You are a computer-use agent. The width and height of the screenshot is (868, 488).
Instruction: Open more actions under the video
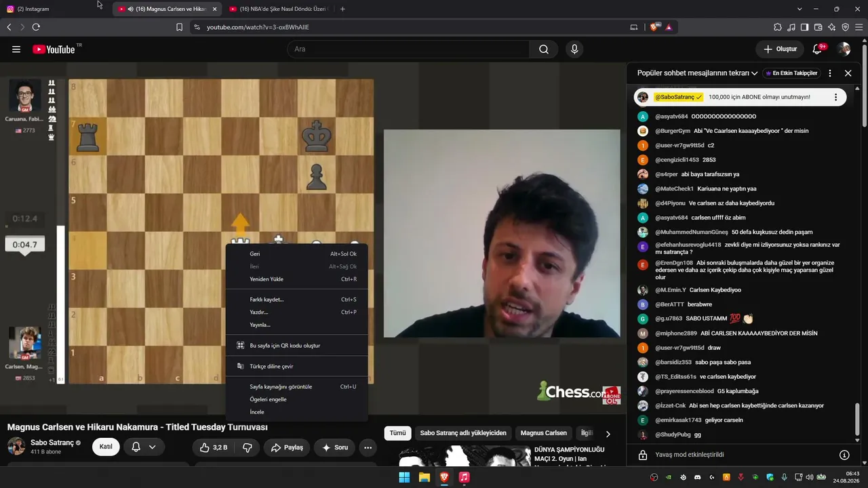pyautogui.click(x=368, y=447)
